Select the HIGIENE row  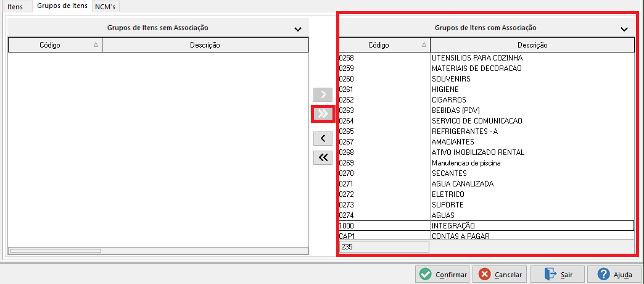[486, 89]
